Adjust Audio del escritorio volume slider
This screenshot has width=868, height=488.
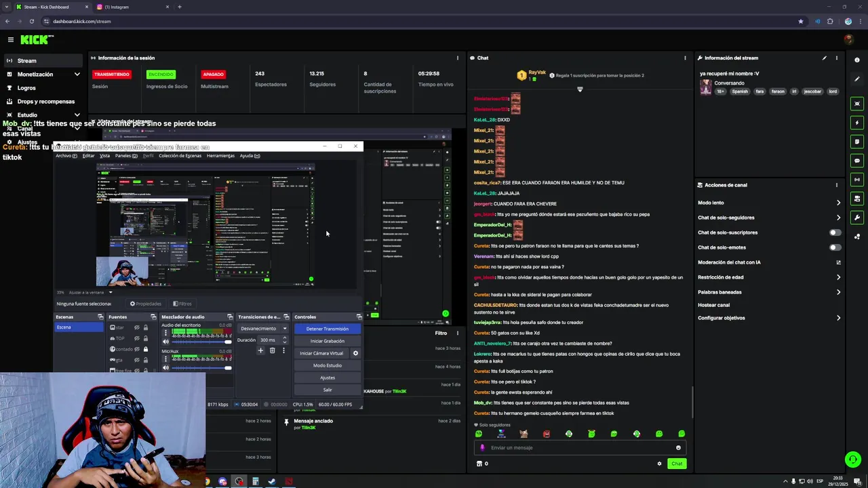202,342
